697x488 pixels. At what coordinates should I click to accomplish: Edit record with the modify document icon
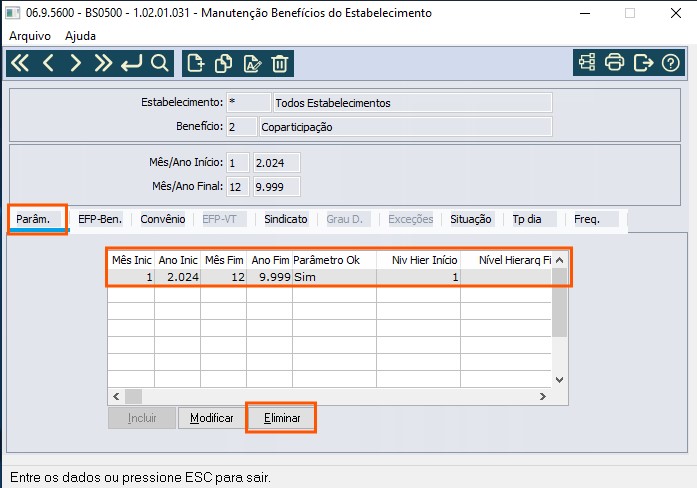tap(252, 64)
